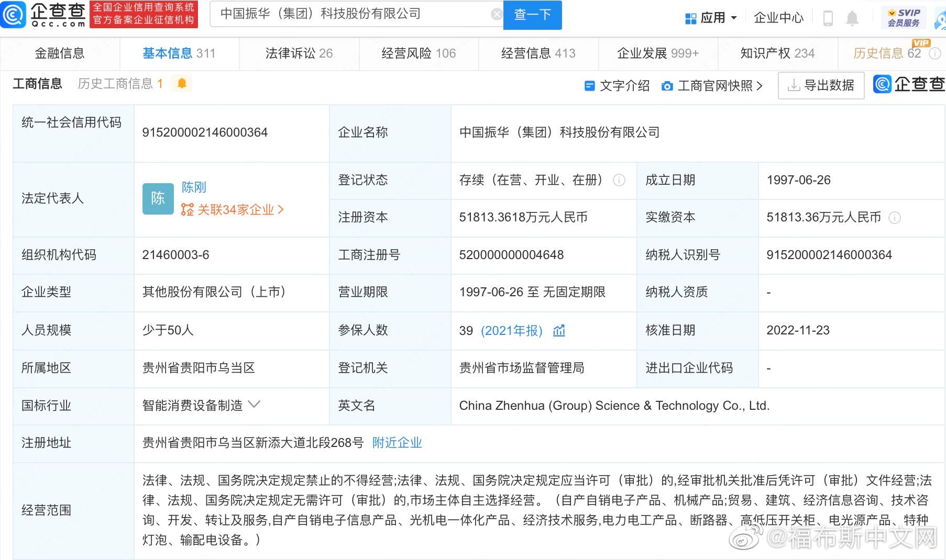Click the Qichacha logo at top left
946x560 pixels.
click(x=43, y=14)
